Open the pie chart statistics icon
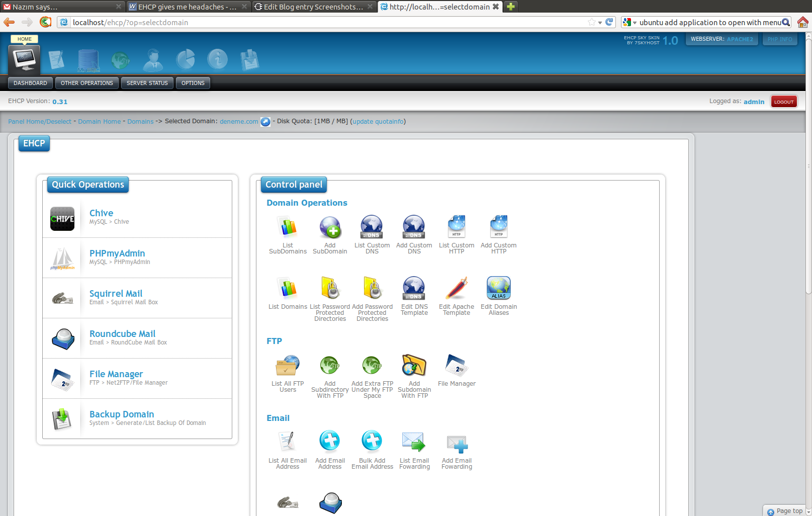This screenshot has height=516, width=812. point(185,59)
